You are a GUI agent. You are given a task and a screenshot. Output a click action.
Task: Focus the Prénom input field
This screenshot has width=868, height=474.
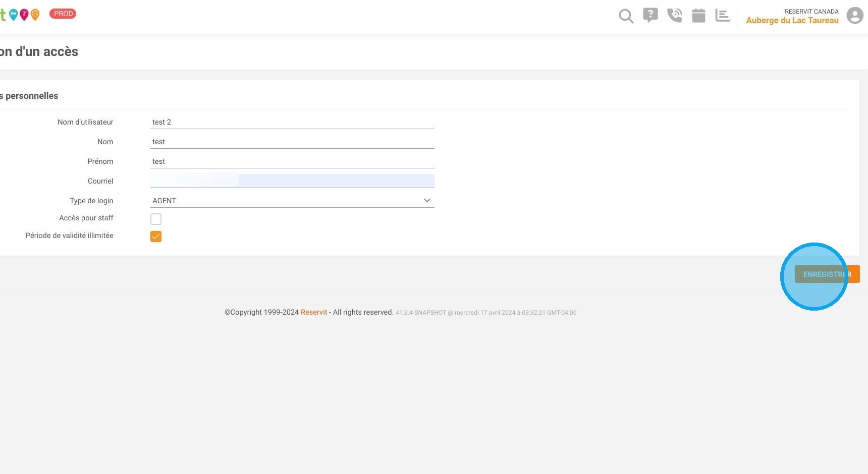coord(292,161)
